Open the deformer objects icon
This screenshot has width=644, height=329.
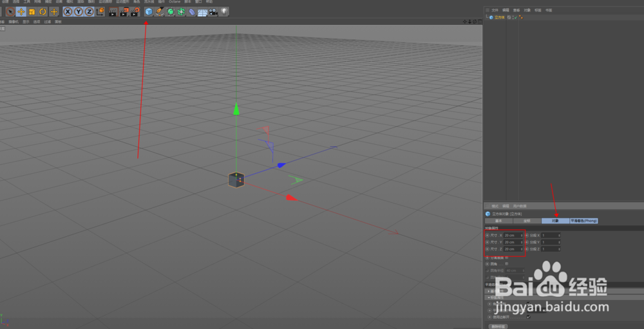pos(192,12)
